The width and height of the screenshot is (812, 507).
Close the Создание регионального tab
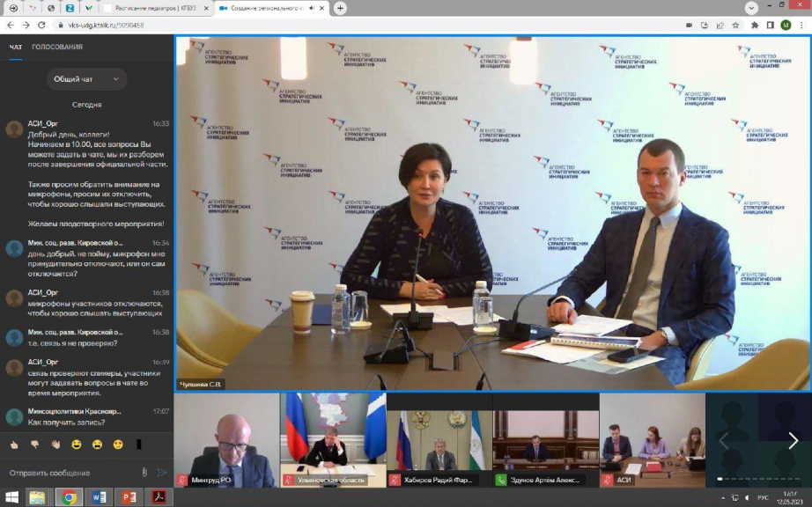pos(322,8)
